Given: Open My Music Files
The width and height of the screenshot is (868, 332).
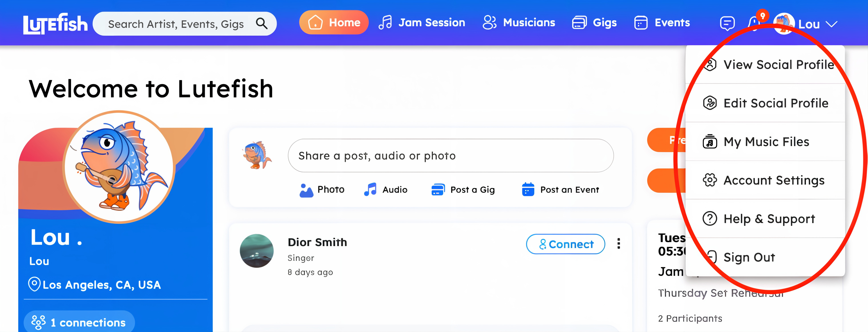Looking at the screenshot, I should pyautogui.click(x=765, y=142).
